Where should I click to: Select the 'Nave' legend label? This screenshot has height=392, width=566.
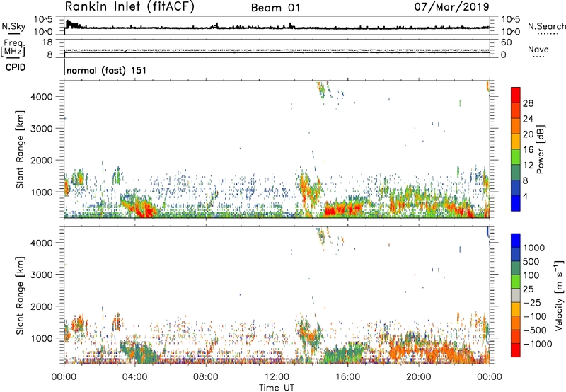(538, 50)
